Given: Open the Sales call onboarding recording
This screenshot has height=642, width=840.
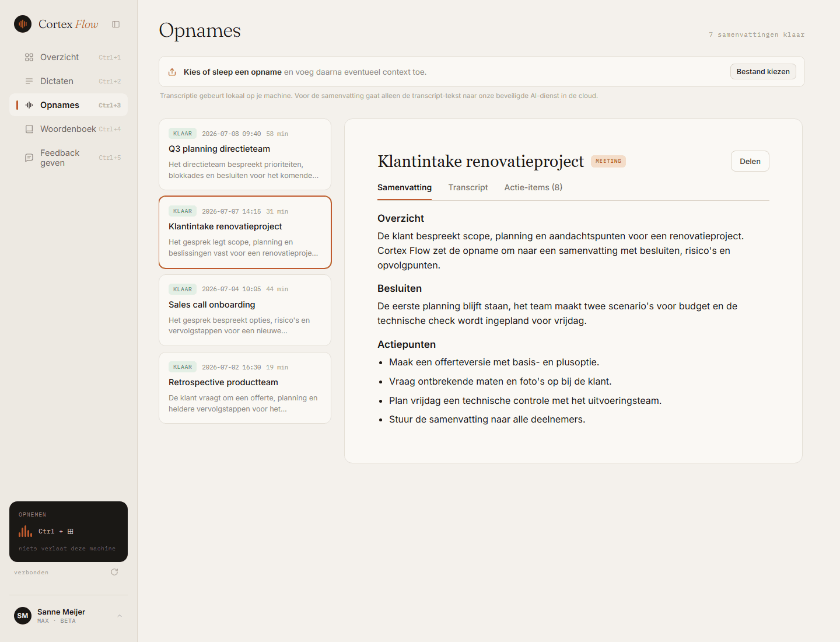Looking at the screenshot, I should (x=245, y=310).
